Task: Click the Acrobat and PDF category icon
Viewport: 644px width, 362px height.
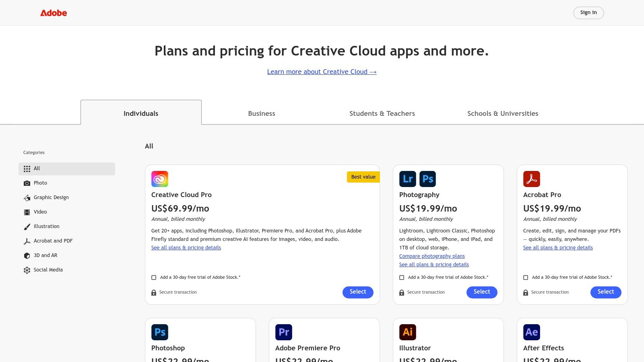Action: [27, 241]
